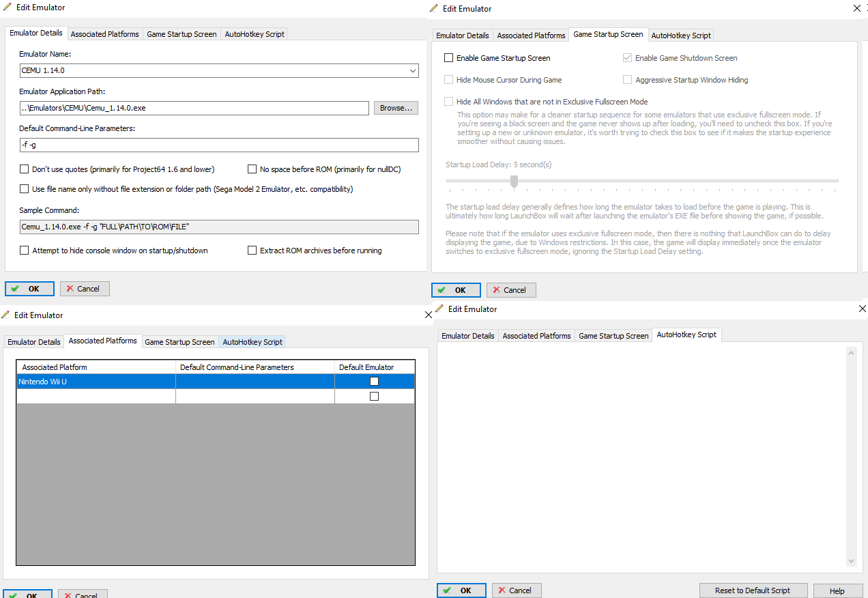
Task: Open the Emulator Name dropdown showing CEMU 1.14.0
Action: 413,70
